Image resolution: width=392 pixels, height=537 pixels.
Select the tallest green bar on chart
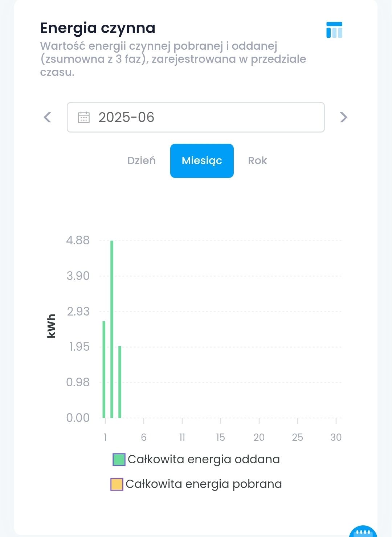coord(112,329)
